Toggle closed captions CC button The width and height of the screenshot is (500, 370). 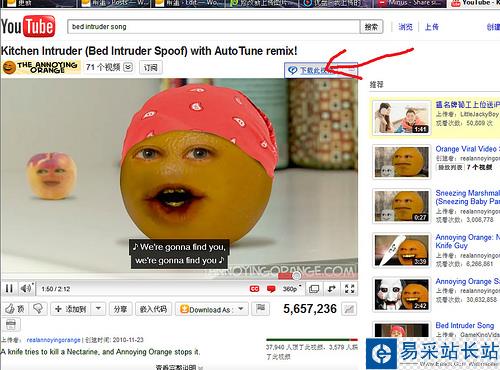click(x=254, y=289)
